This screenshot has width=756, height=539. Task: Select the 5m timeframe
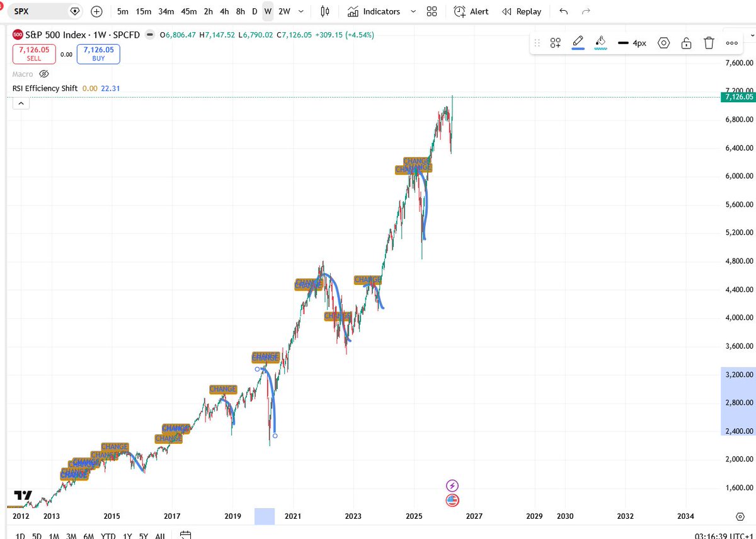click(123, 11)
